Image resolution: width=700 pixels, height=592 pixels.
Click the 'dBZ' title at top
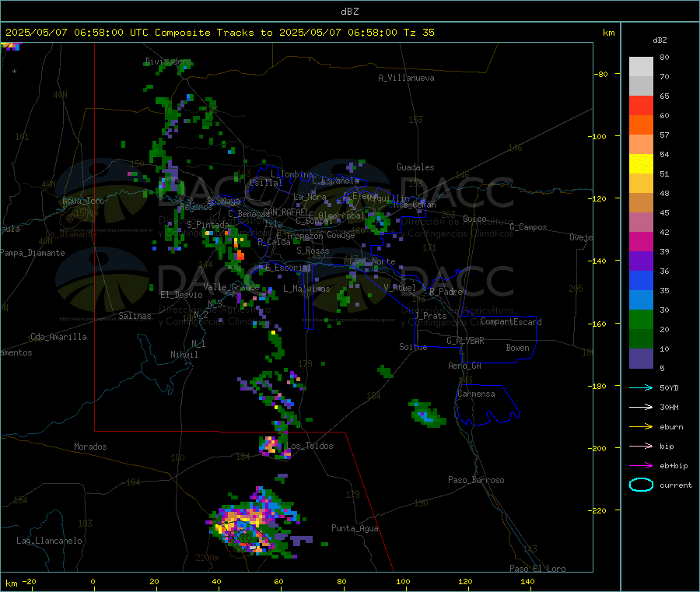(349, 11)
